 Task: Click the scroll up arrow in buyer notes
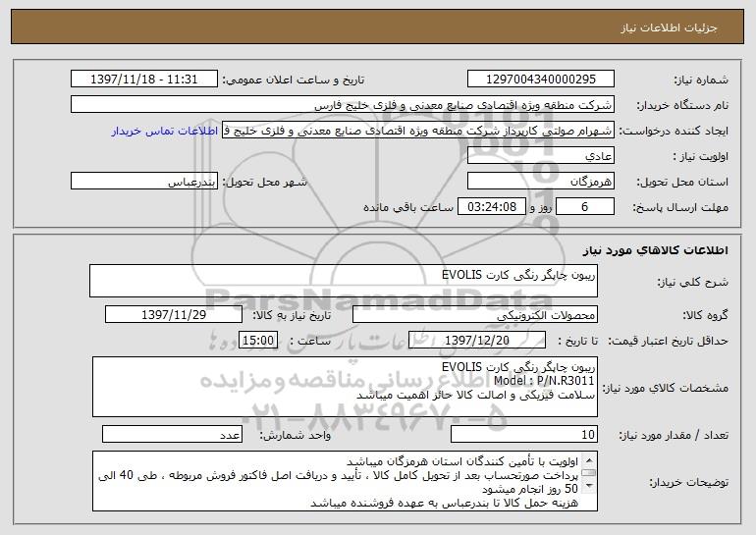point(589,459)
